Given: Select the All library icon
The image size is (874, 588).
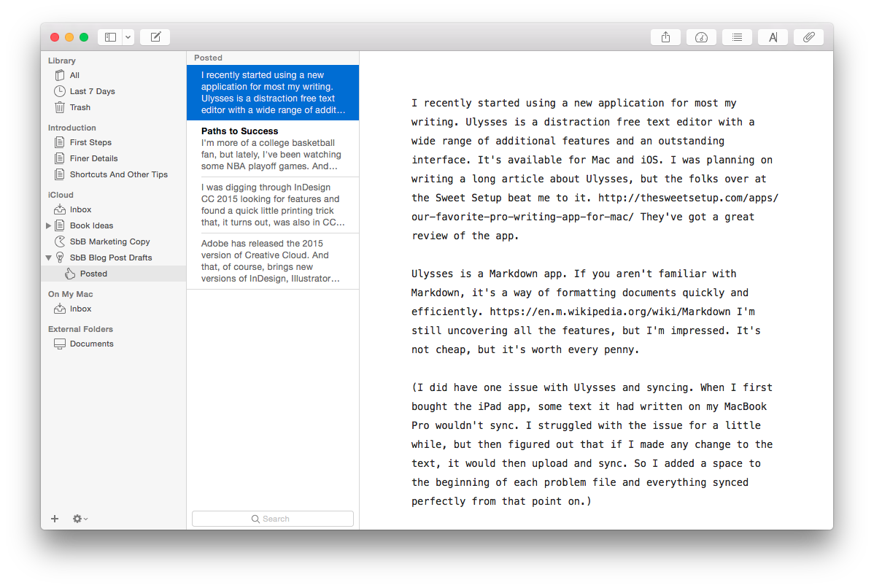Looking at the screenshot, I should click(x=60, y=75).
